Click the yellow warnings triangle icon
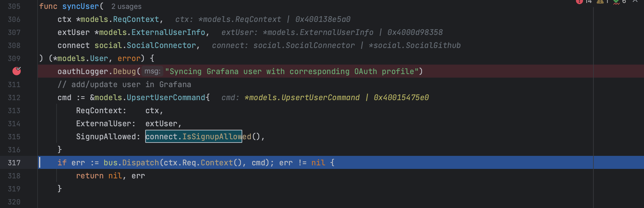 pyautogui.click(x=600, y=1)
